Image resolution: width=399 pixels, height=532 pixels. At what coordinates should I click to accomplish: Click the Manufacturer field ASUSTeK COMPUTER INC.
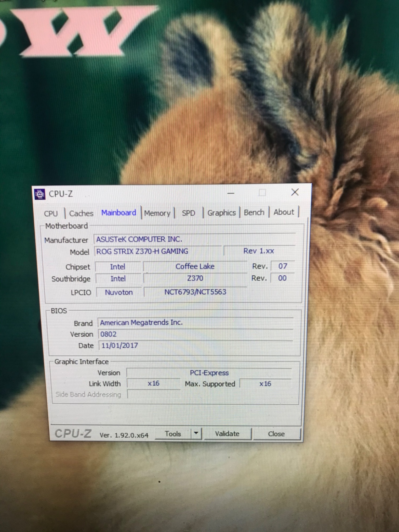pyautogui.click(x=194, y=239)
